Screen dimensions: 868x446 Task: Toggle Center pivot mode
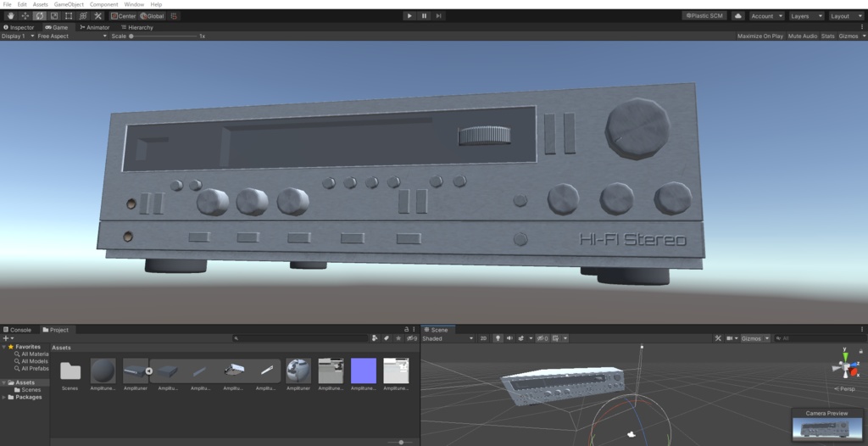[x=123, y=16]
